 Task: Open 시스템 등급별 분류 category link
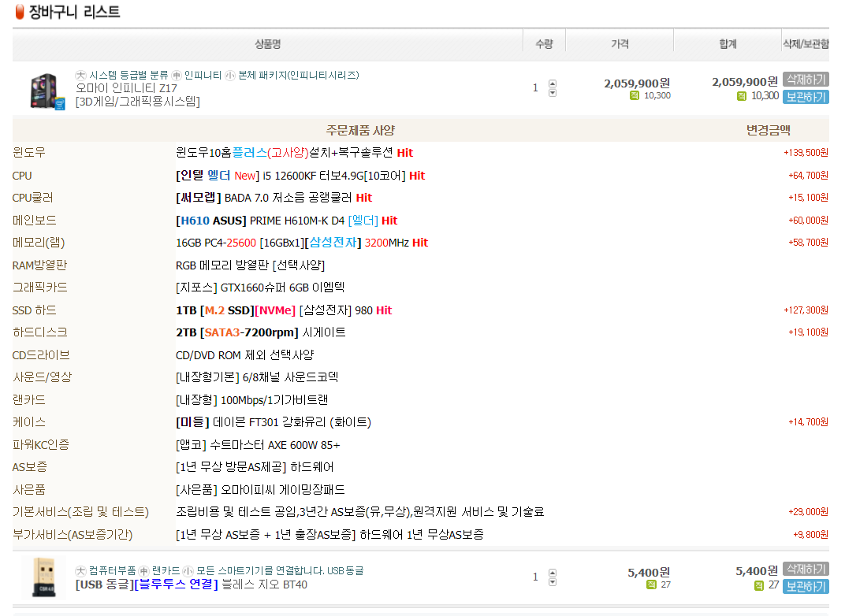[x=128, y=76]
